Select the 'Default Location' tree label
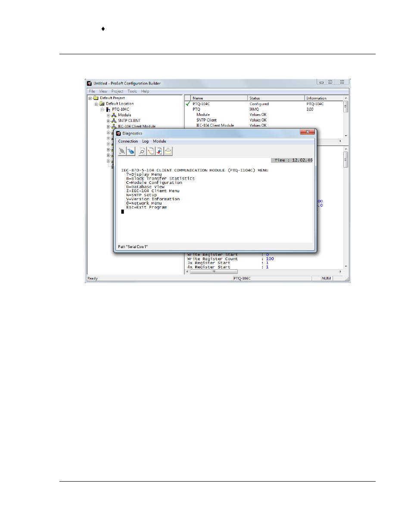 point(120,104)
